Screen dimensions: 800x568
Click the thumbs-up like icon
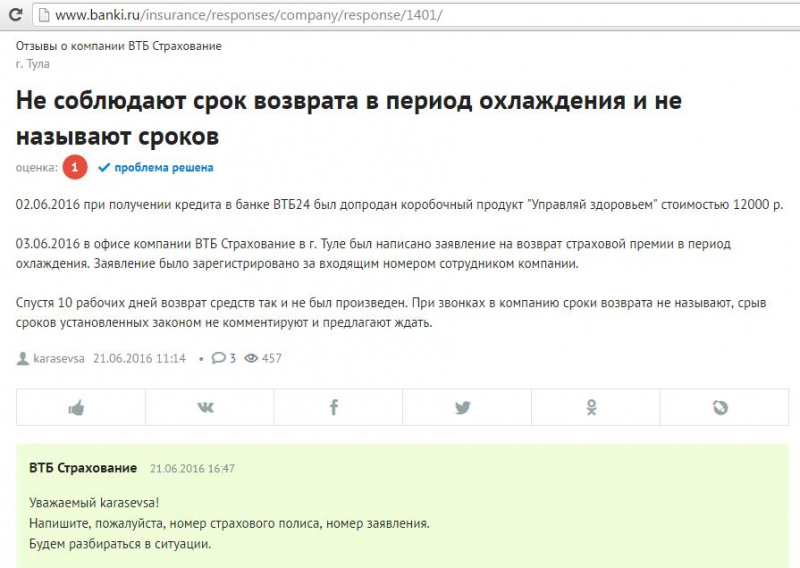pyautogui.click(x=76, y=407)
